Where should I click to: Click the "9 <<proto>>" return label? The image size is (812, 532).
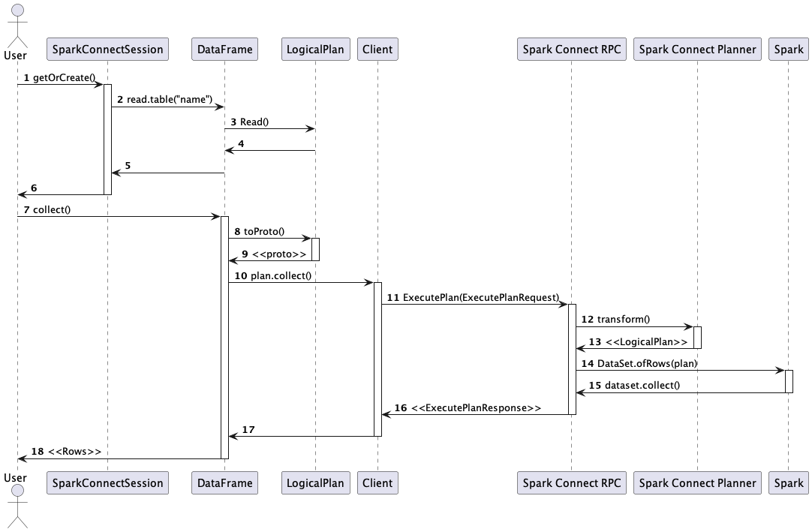(x=274, y=254)
